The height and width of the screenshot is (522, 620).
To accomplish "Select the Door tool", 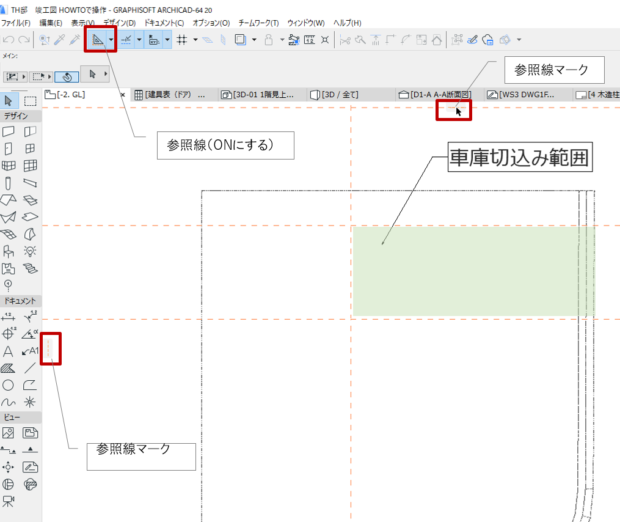I will (8, 149).
